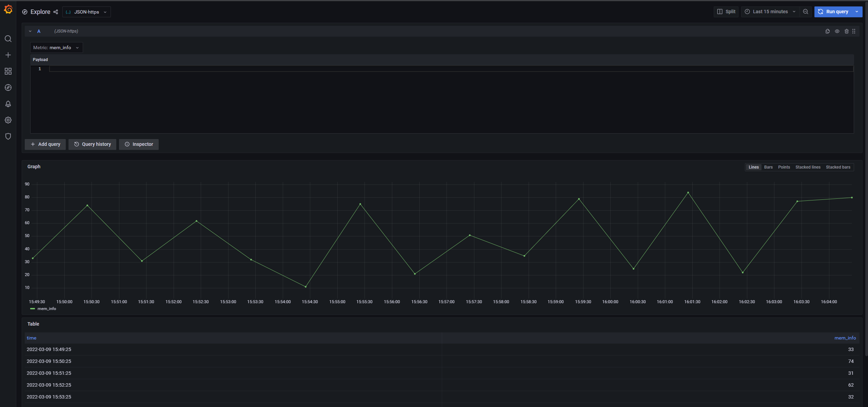
Task: Collapse query row A chevron
Action: point(30,31)
